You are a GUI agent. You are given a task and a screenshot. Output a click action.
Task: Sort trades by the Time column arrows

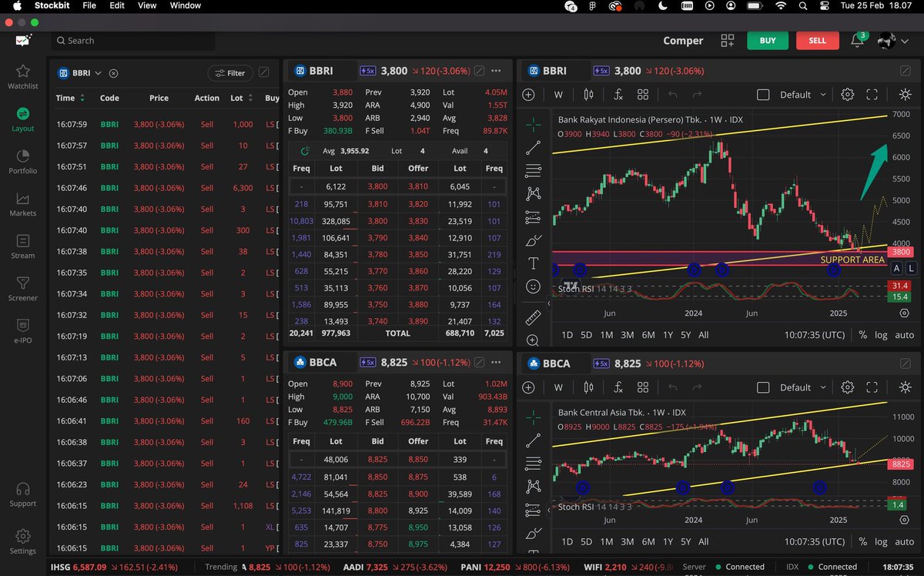tap(82, 98)
